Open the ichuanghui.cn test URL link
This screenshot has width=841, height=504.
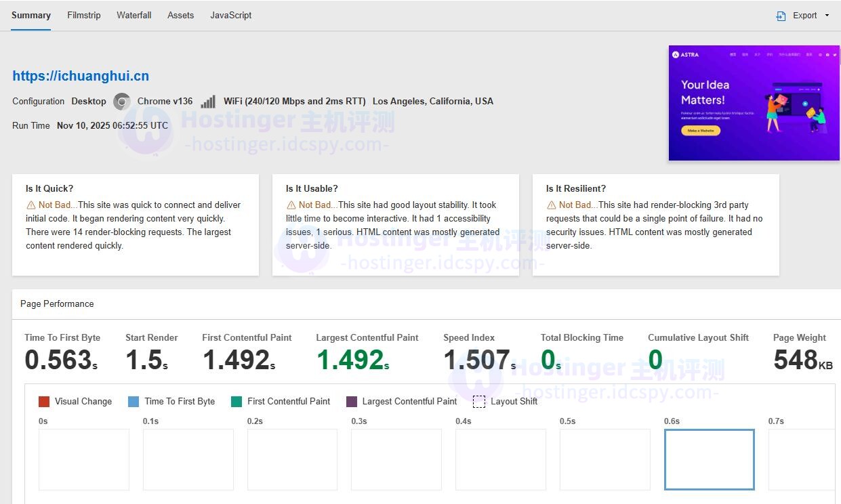tap(81, 76)
